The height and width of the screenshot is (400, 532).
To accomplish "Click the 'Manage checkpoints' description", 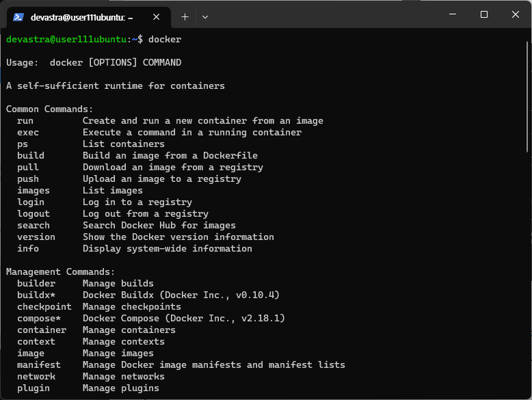I will tap(132, 307).
